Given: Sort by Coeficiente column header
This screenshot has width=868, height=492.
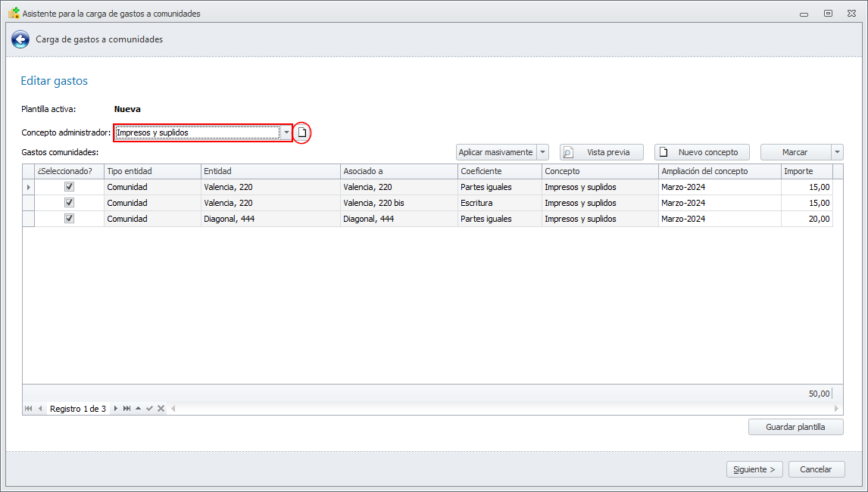Looking at the screenshot, I should (x=500, y=172).
